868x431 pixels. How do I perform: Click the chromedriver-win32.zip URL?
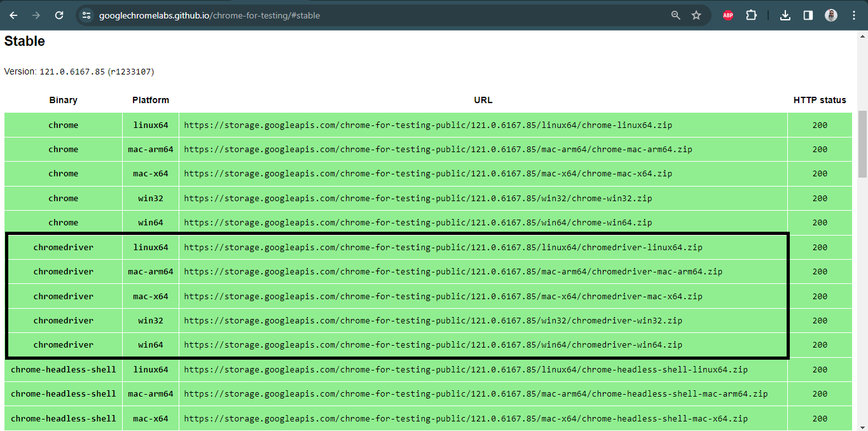[433, 321]
